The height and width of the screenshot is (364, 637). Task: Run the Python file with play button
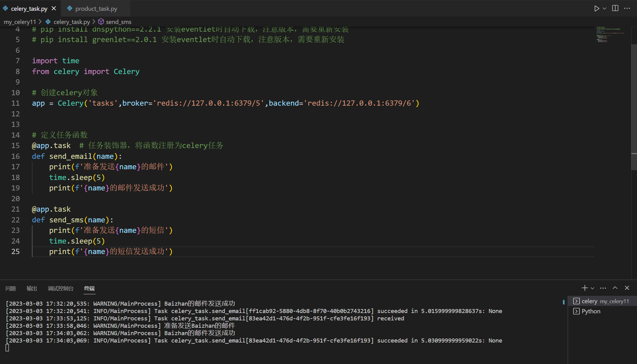[596, 8]
